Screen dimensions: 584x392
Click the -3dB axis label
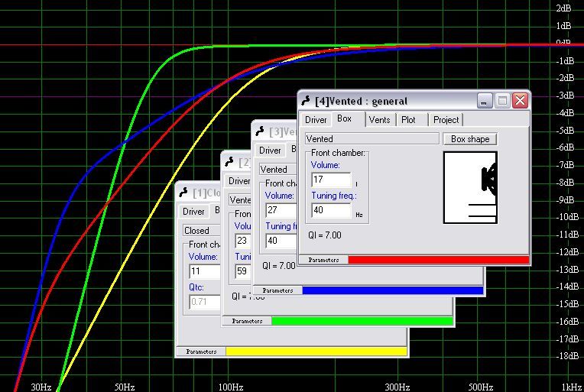point(565,96)
